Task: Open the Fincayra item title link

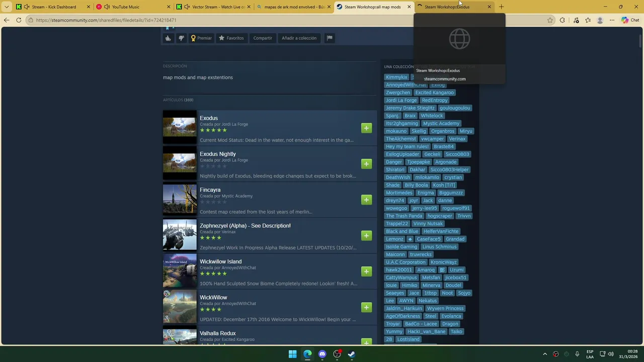Action: 210,190
